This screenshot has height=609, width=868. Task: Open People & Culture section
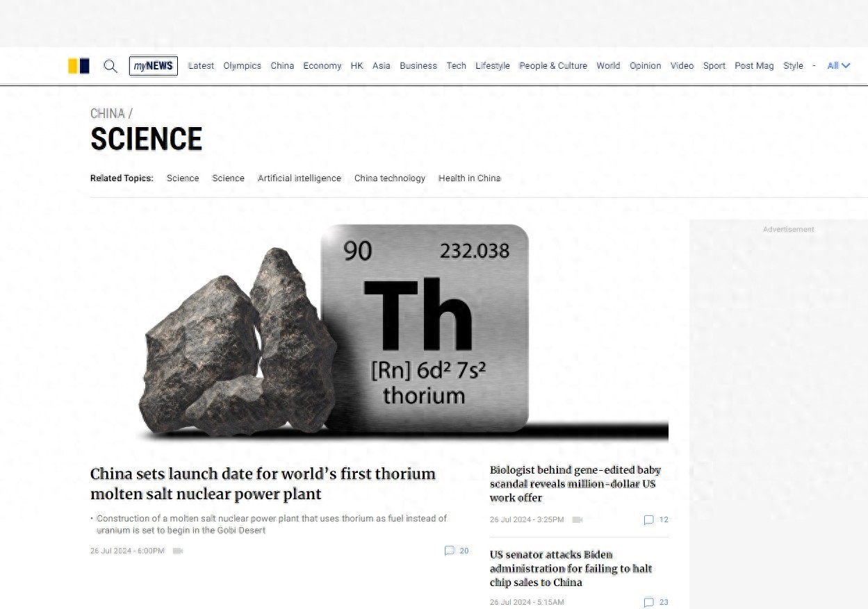(x=553, y=66)
